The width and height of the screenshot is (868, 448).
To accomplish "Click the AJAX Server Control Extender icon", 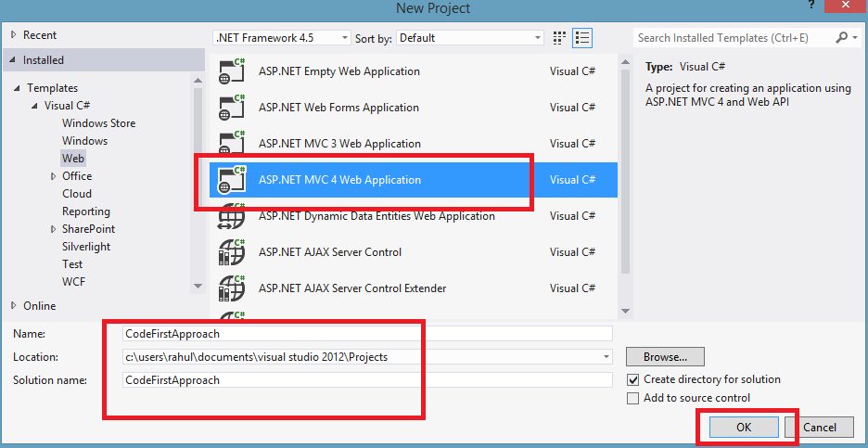I will point(231,288).
